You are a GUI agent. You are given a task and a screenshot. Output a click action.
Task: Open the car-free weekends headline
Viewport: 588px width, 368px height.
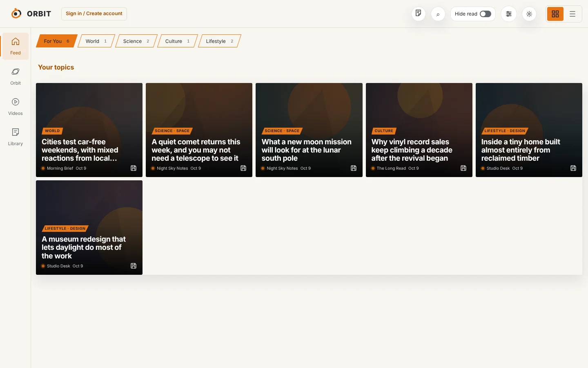[x=80, y=150]
